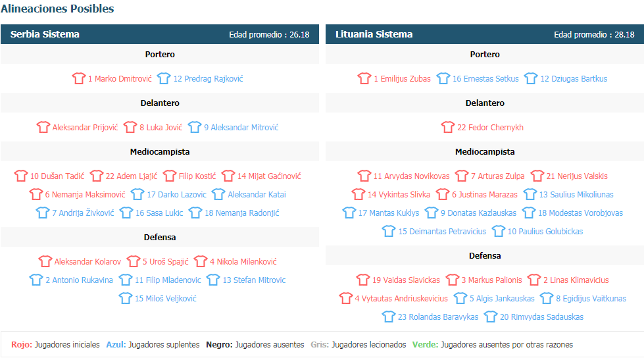This screenshot has height=358, width=644.
Task: Click Vytautas Andriuskevicius player name
Action: point(401,299)
